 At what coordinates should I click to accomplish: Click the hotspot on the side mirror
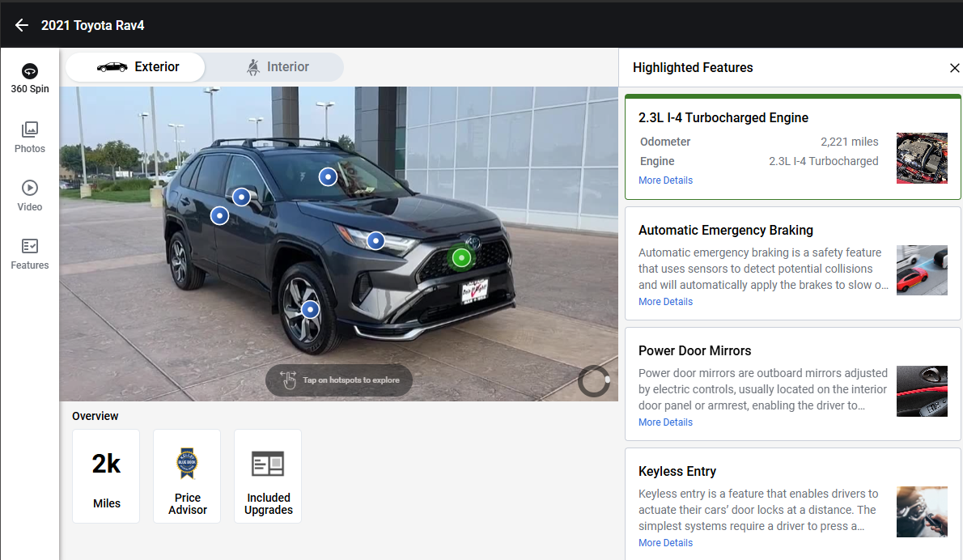click(241, 197)
